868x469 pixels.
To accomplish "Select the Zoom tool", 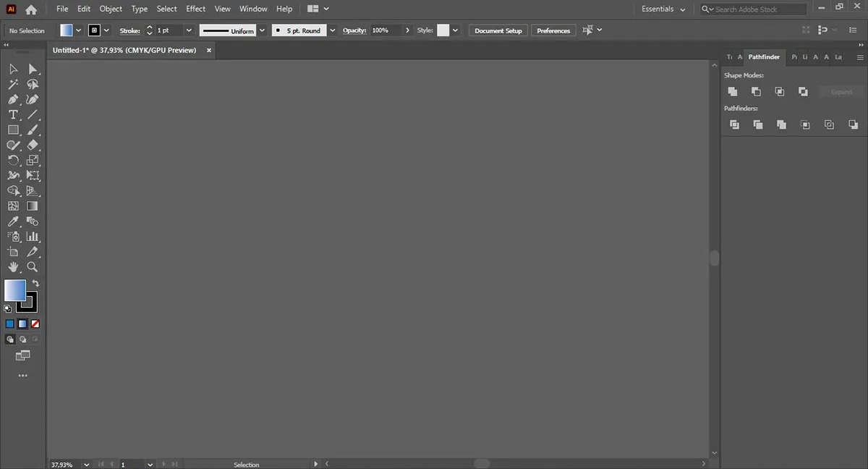I will [33, 267].
